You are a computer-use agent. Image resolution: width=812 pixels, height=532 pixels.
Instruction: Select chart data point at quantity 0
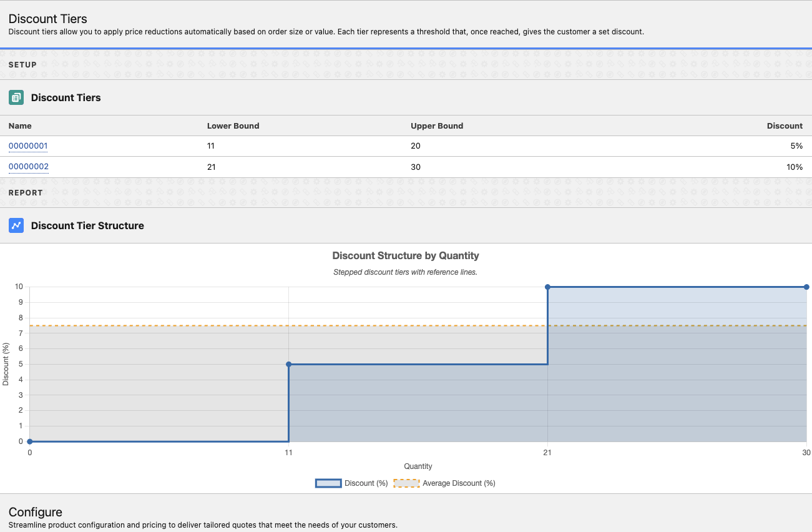[x=30, y=441]
